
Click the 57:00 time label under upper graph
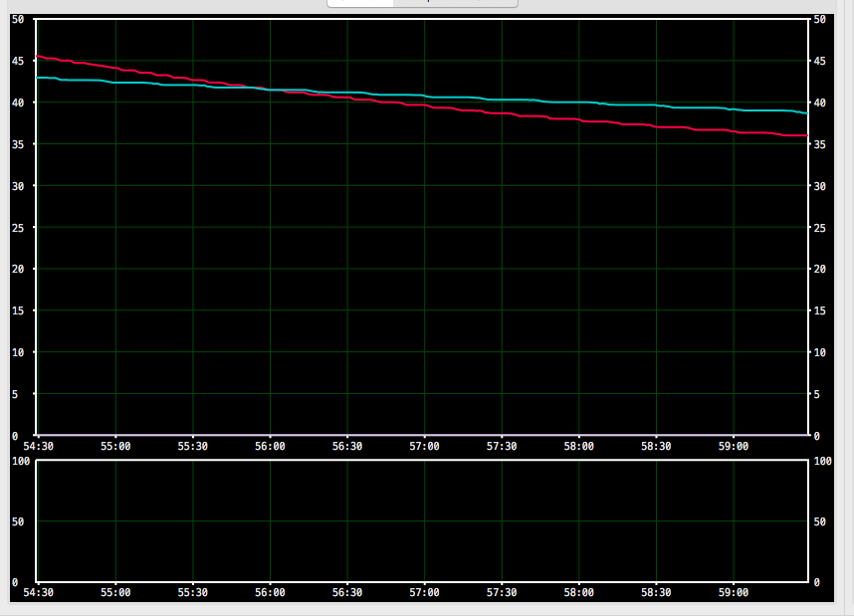coord(424,447)
